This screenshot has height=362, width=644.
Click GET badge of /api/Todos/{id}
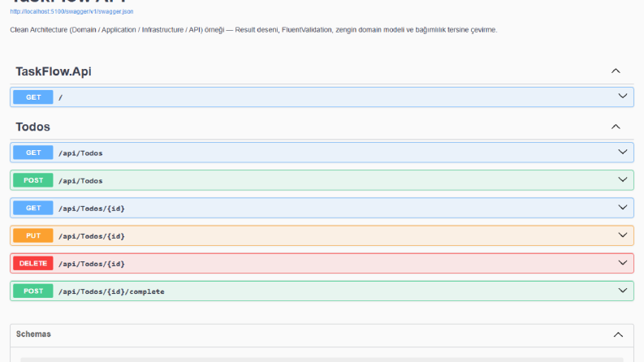pyautogui.click(x=32, y=208)
